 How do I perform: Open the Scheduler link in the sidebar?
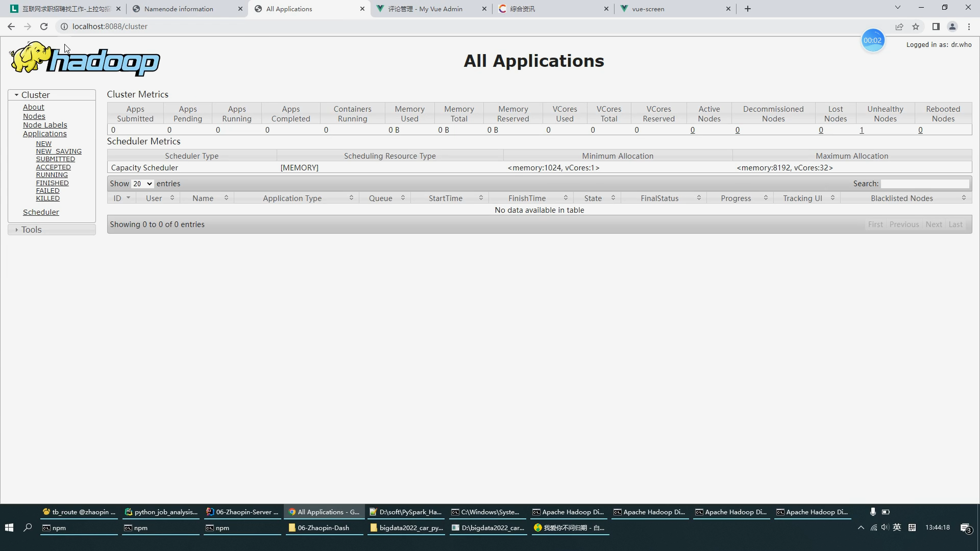41,212
